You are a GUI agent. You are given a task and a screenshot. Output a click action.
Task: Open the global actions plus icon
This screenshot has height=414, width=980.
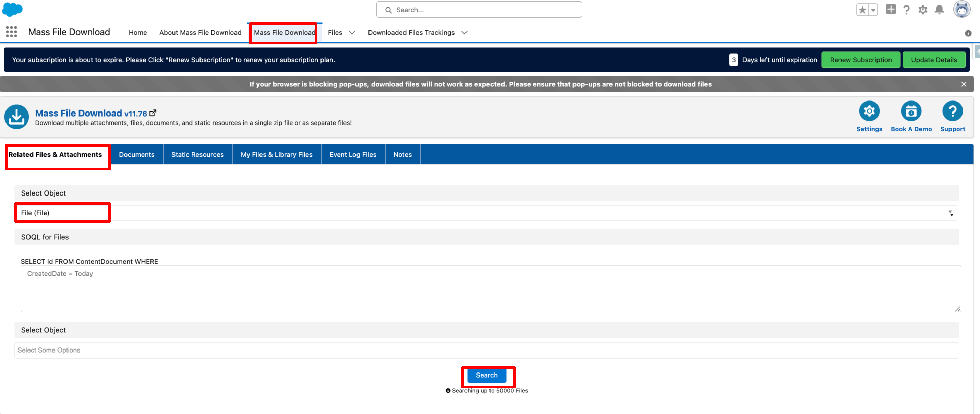click(891, 10)
